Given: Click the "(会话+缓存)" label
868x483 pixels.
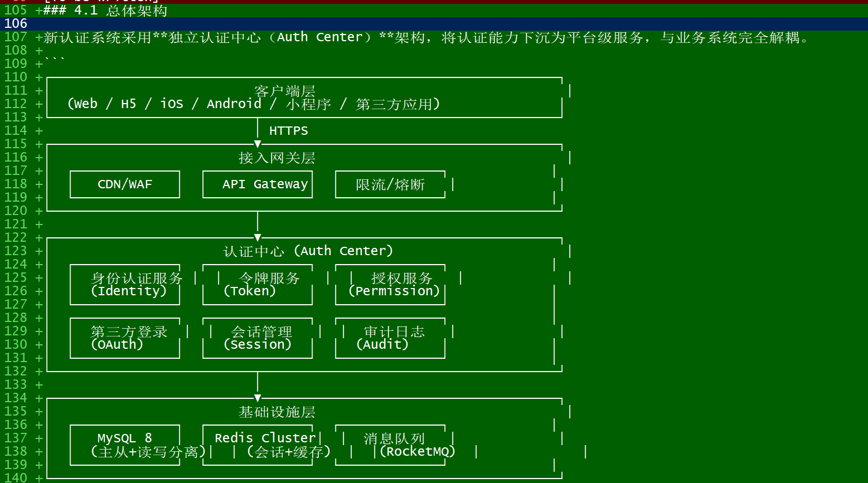Looking at the screenshot, I should (289, 452).
